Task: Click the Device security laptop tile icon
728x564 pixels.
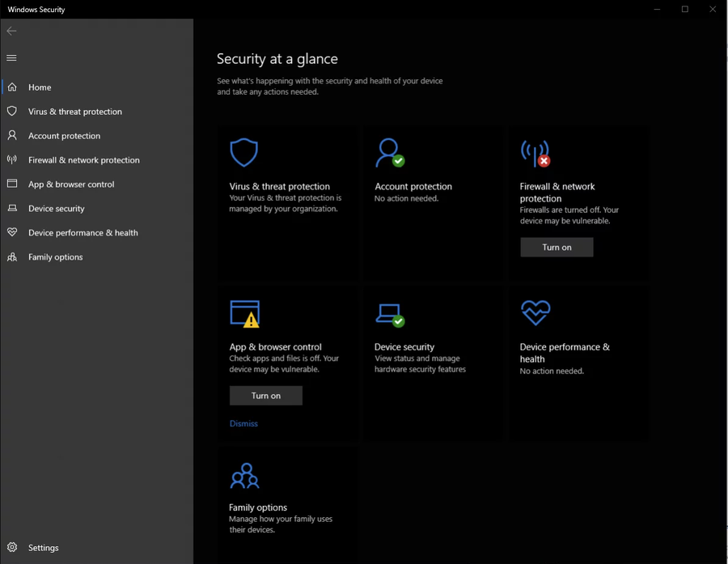Action: tap(389, 313)
